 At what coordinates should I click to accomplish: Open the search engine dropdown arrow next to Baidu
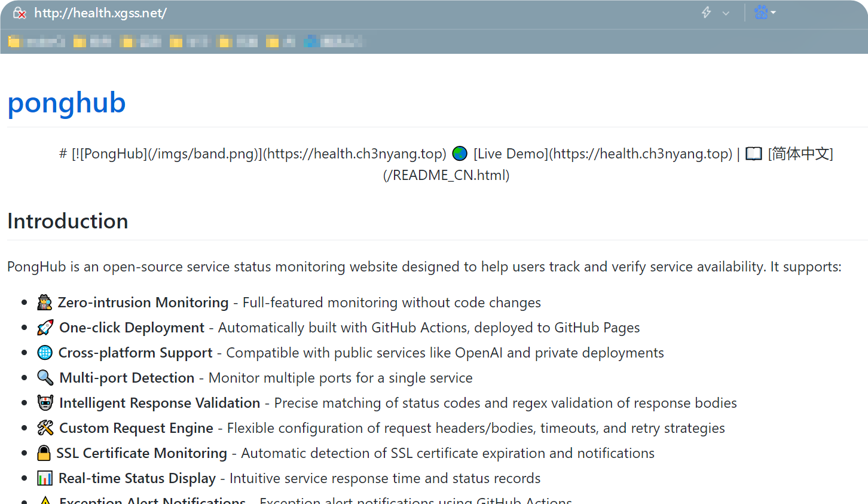[x=774, y=13]
